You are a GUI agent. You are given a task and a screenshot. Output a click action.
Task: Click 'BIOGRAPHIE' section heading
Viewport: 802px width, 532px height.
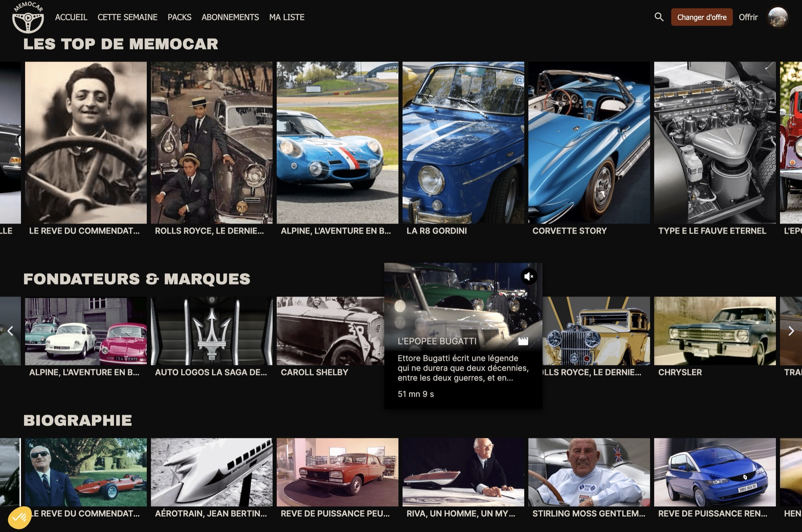coord(78,420)
